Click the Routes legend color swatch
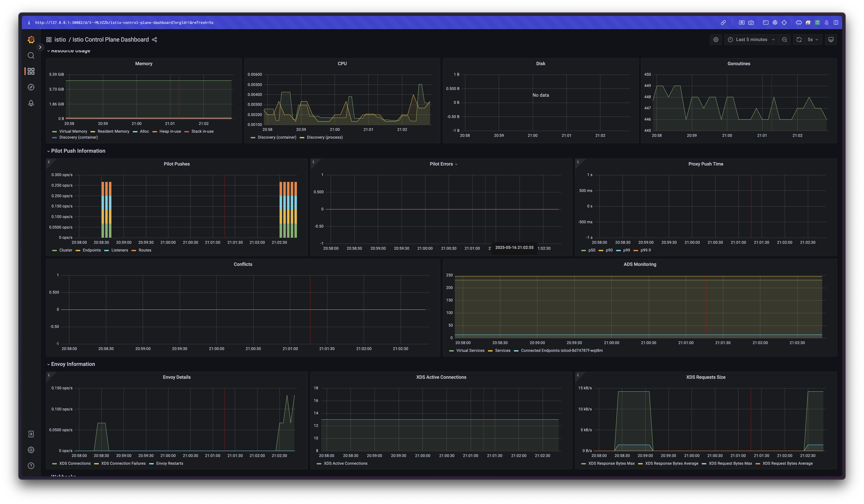Viewport: 864px width, 504px height. pyautogui.click(x=134, y=251)
